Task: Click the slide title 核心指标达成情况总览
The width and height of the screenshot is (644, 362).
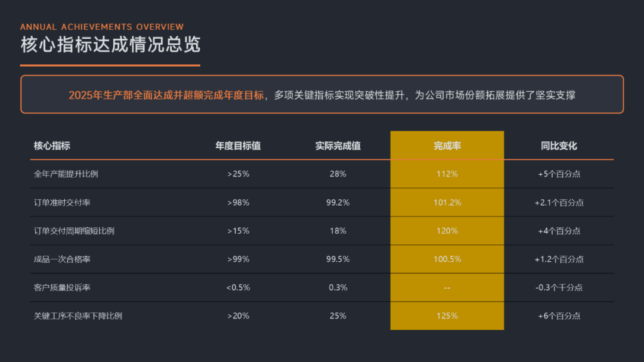Action: click(110, 45)
